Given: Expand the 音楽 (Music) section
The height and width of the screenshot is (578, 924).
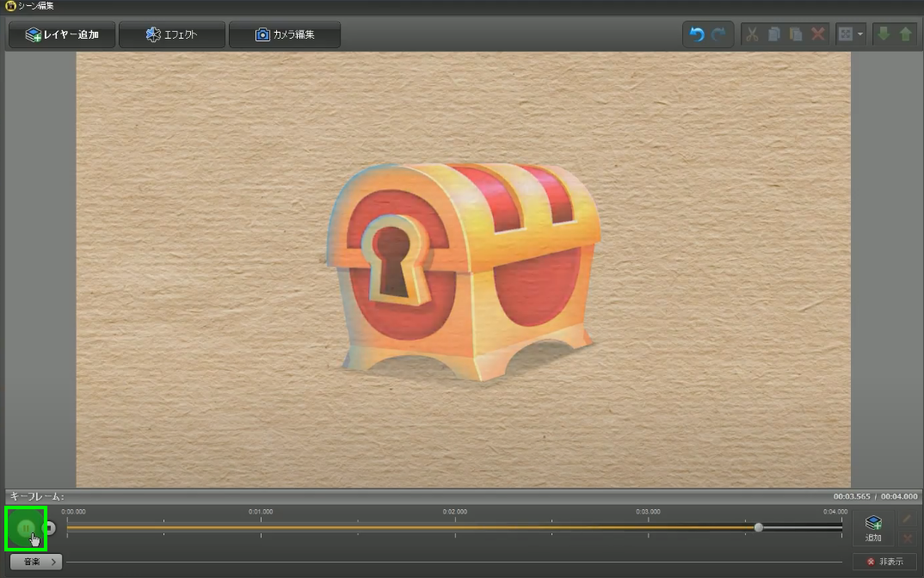Looking at the screenshot, I should pos(35,562).
